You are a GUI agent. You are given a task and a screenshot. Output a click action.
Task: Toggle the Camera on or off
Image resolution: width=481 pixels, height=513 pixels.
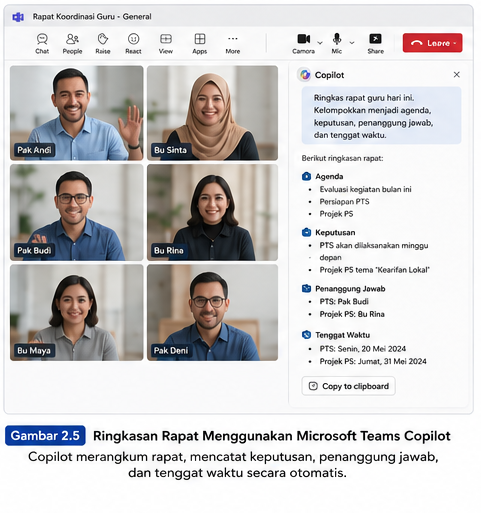click(303, 44)
